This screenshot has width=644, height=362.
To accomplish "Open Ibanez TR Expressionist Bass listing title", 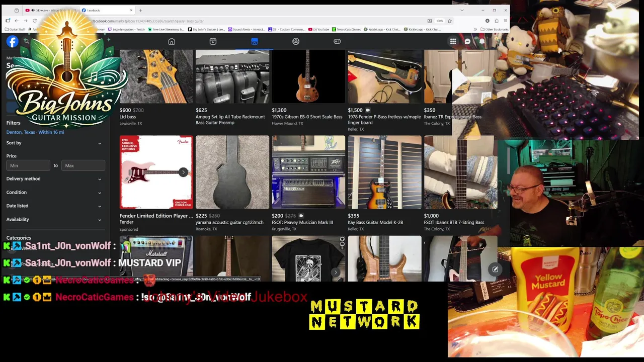I will pyautogui.click(x=453, y=117).
